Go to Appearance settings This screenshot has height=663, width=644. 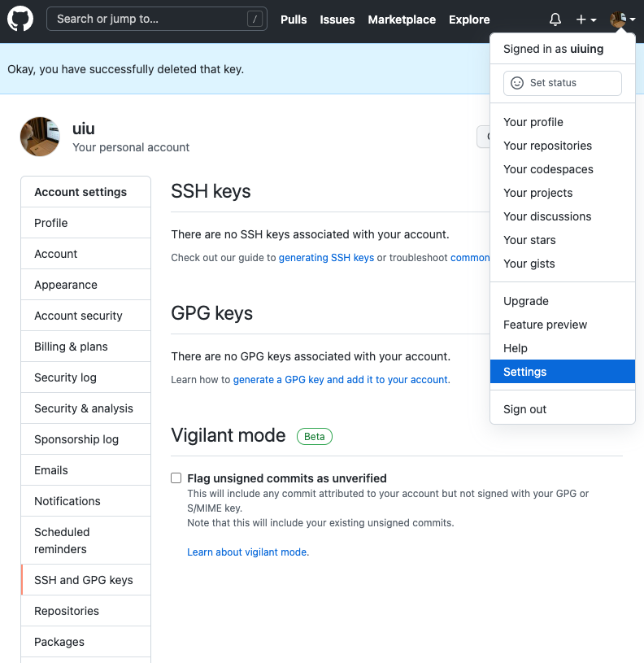click(x=85, y=285)
